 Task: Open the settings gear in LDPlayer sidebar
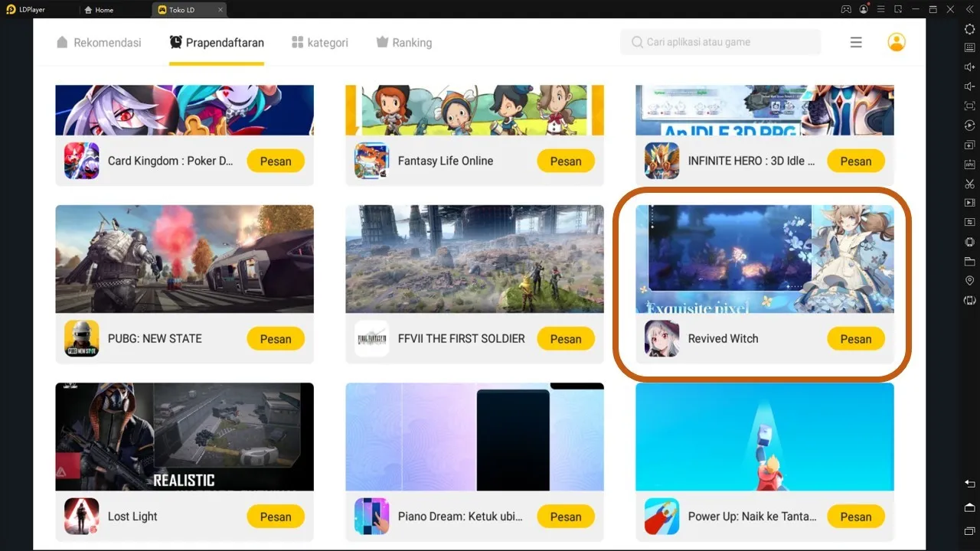969,28
